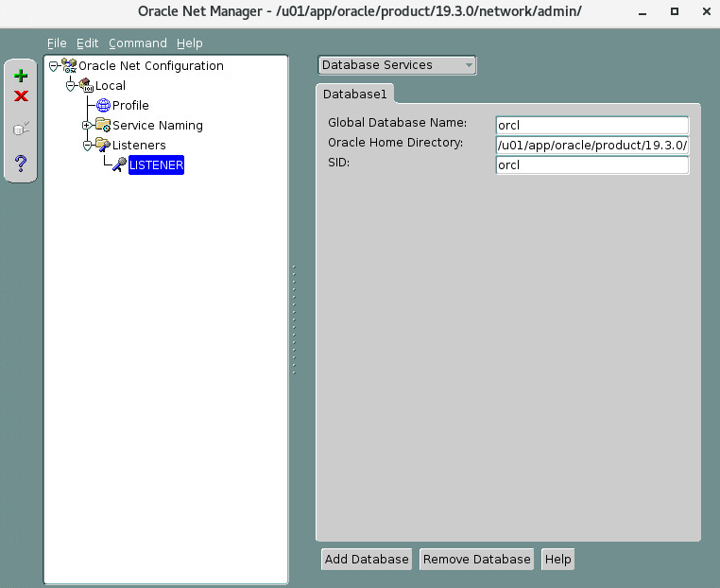Click the SID input field
This screenshot has height=588, width=720.
[x=592, y=164]
